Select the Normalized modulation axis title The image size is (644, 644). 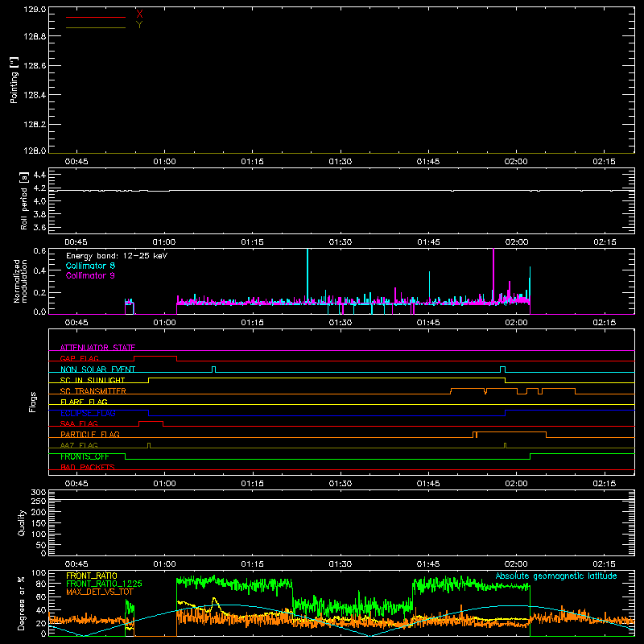click(x=20, y=281)
